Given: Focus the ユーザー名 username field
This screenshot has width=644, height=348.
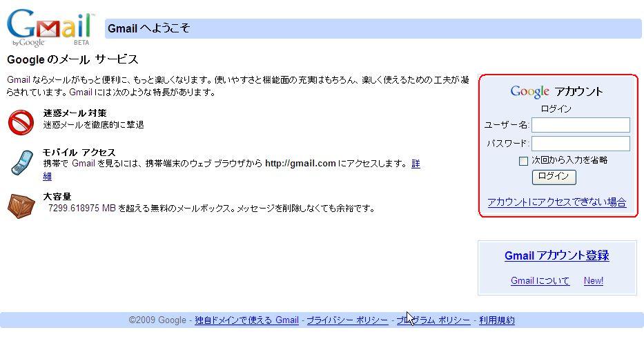Looking at the screenshot, I should click(580, 125).
